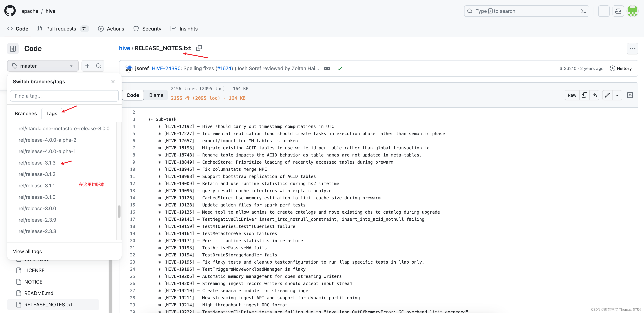The width and height of the screenshot is (644, 313).
Task: Open the more options kebab menu
Action: click(633, 49)
